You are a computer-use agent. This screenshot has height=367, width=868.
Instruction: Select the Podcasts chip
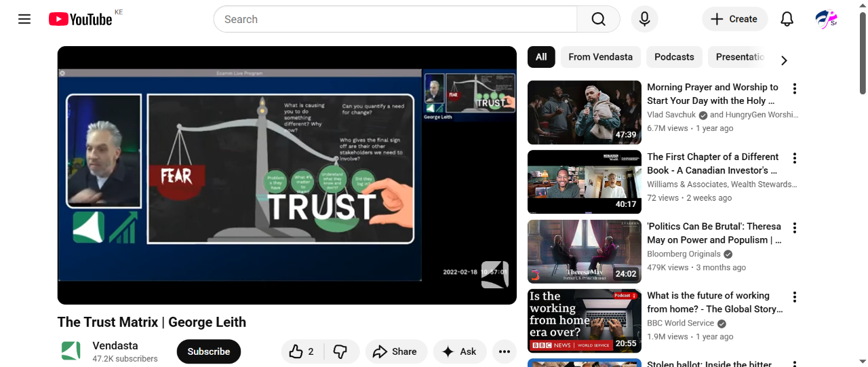click(x=674, y=57)
